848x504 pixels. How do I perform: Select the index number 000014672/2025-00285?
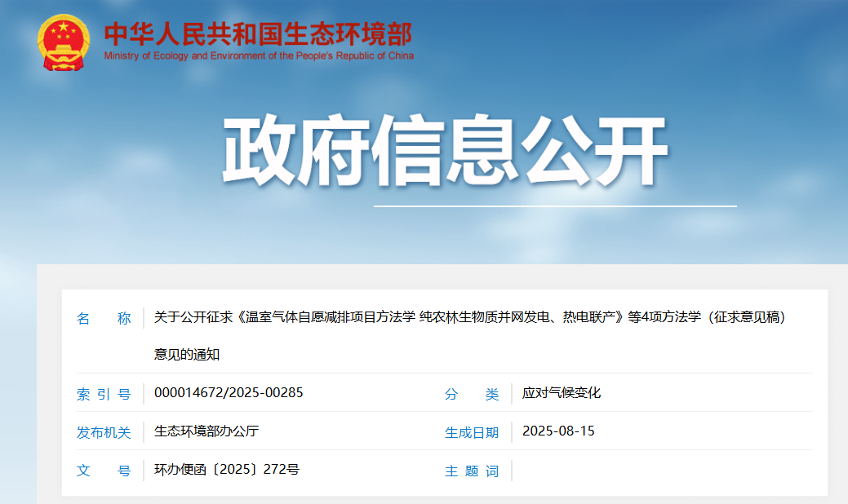[x=229, y=392]
